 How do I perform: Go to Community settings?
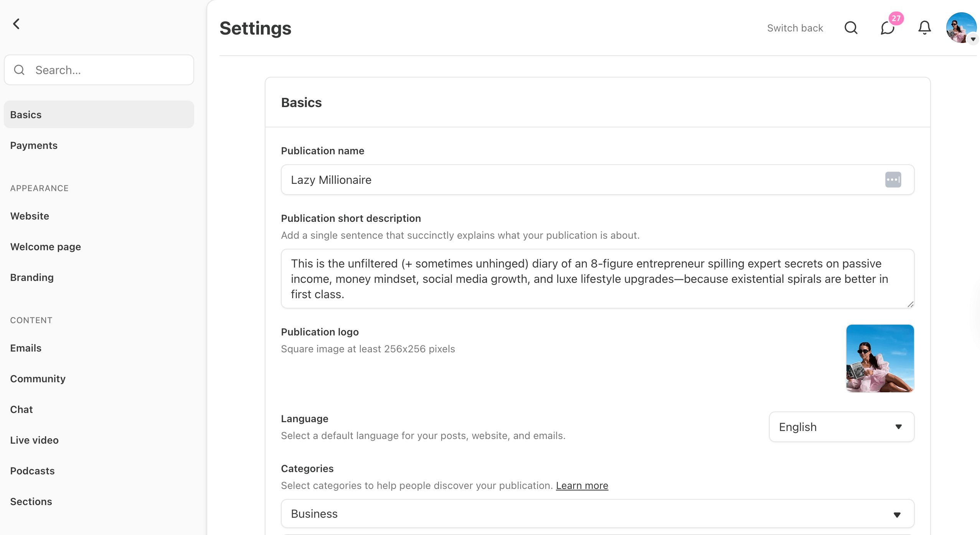click(x=38, y=379)
